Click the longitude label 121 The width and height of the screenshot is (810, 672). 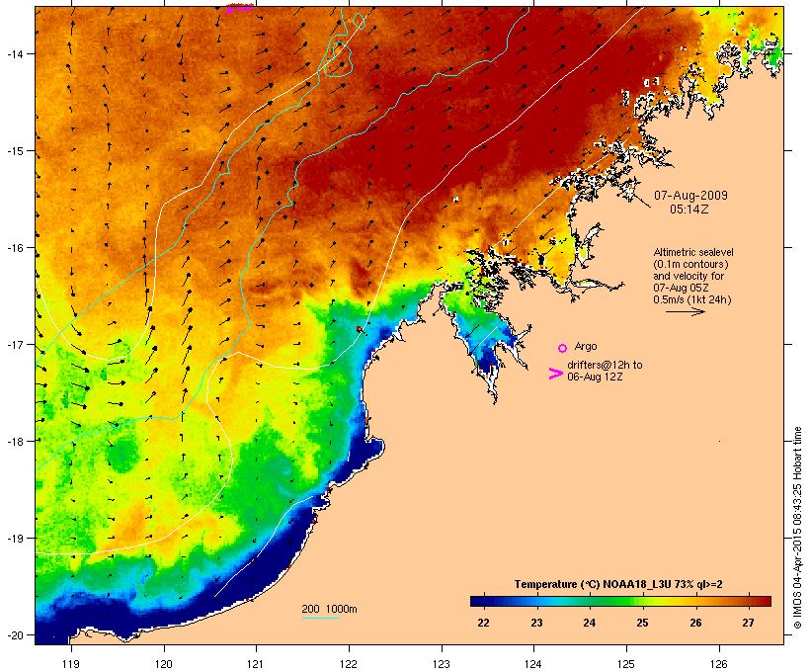point(256,664)
